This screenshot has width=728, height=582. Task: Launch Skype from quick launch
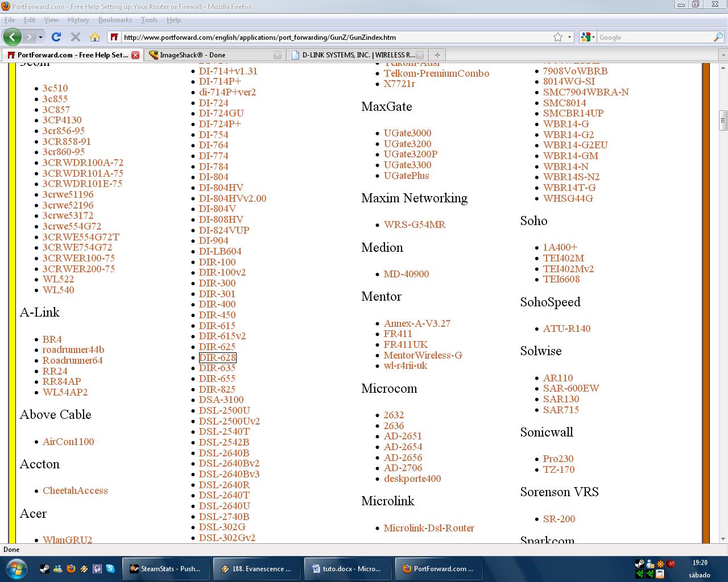pyautogui.click(x=110, y=568)
